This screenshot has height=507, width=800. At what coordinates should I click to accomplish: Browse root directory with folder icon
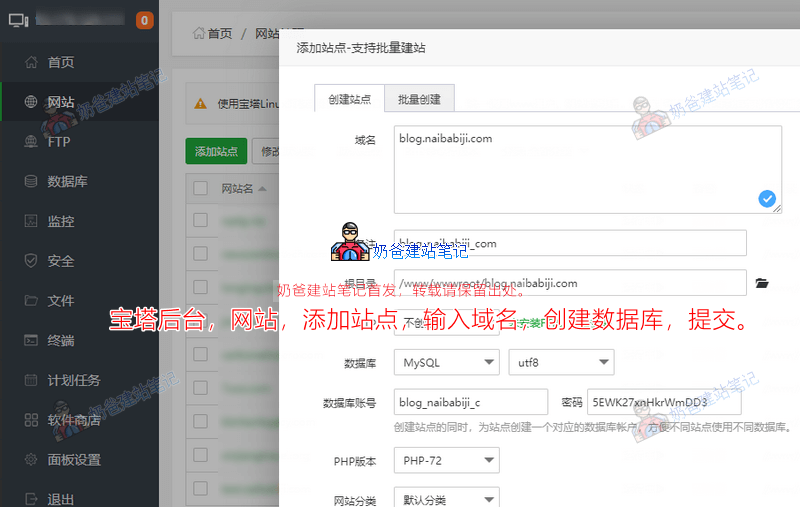point(762,283)
